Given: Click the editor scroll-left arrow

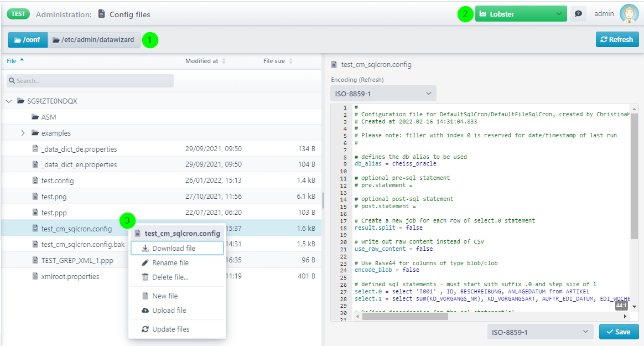Looking at the screenshot, I should (358, 316).
